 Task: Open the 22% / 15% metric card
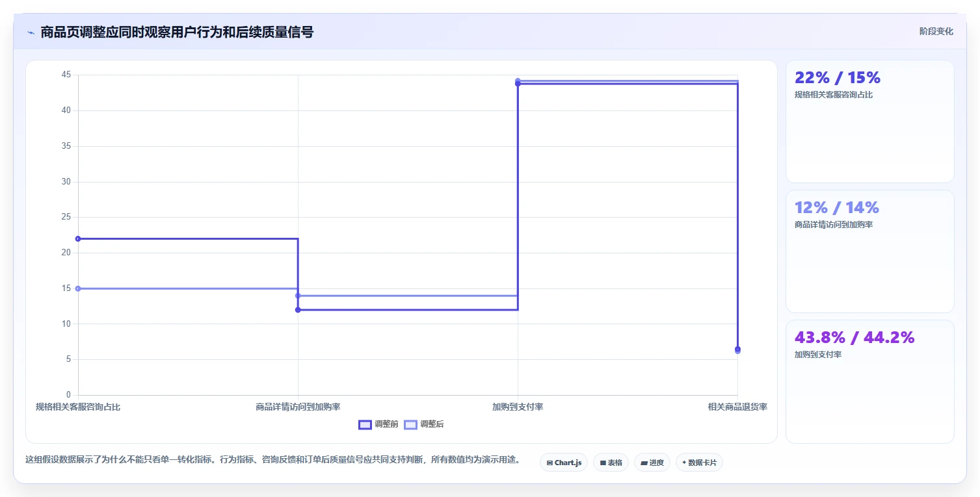(870, 121)
